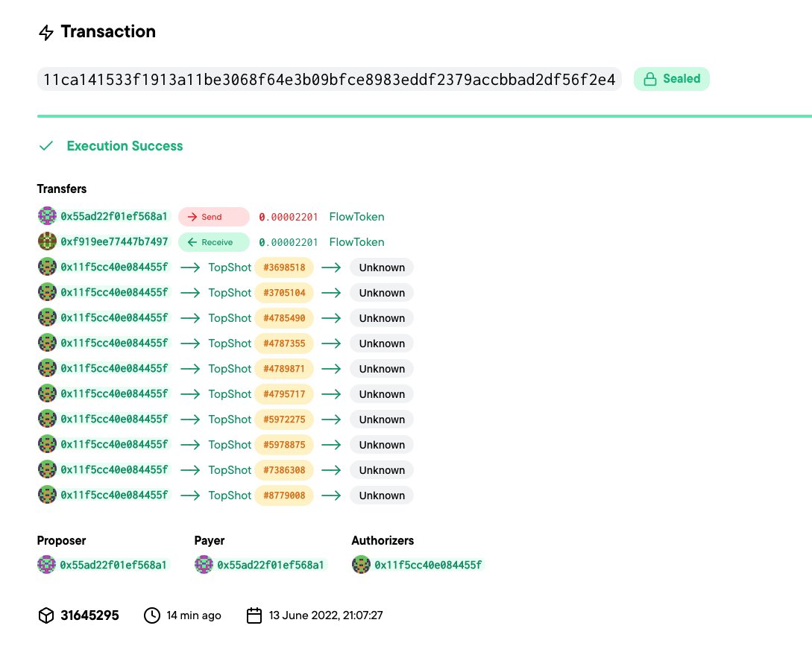
Task: Open Authorizers address 0x11f5cc40e084455f
Action: [x=428, y=565]
